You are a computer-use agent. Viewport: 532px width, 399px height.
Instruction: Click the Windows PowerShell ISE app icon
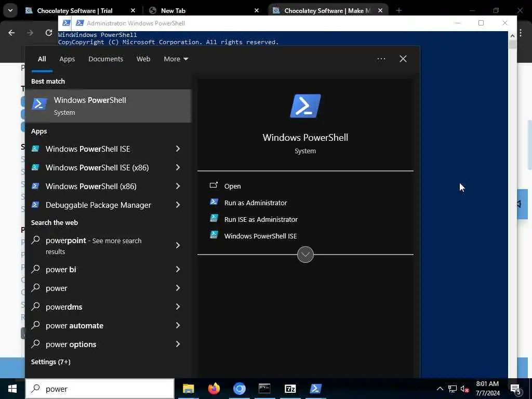[35, 149]
